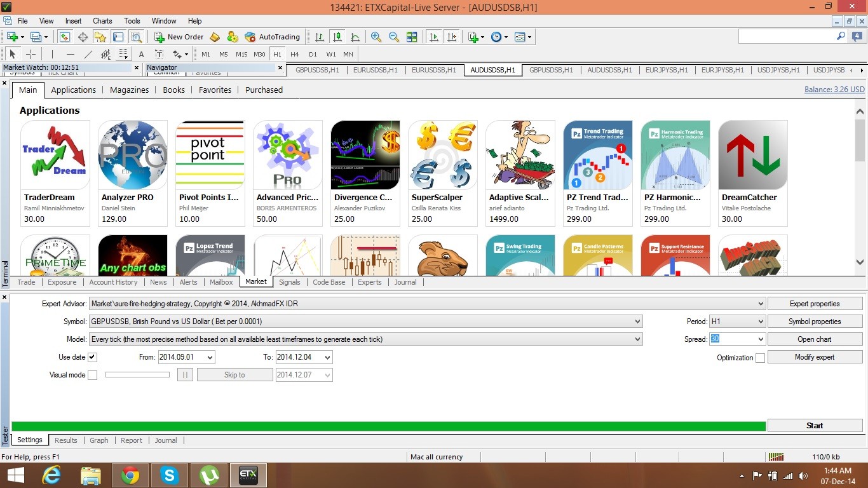Switch to the Signals terminal tab
The width and height of the screenshot is (868, 488).
290,282
